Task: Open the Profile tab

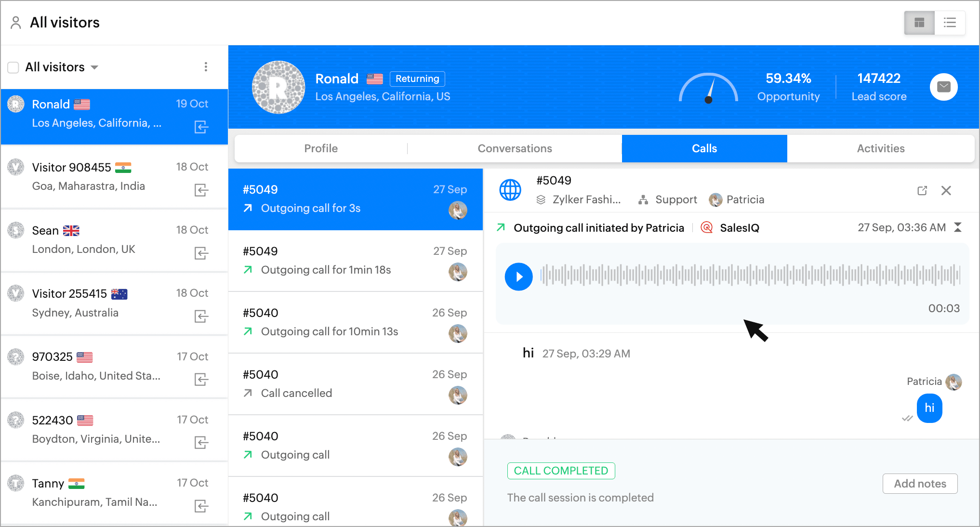Action: [321, 148]
